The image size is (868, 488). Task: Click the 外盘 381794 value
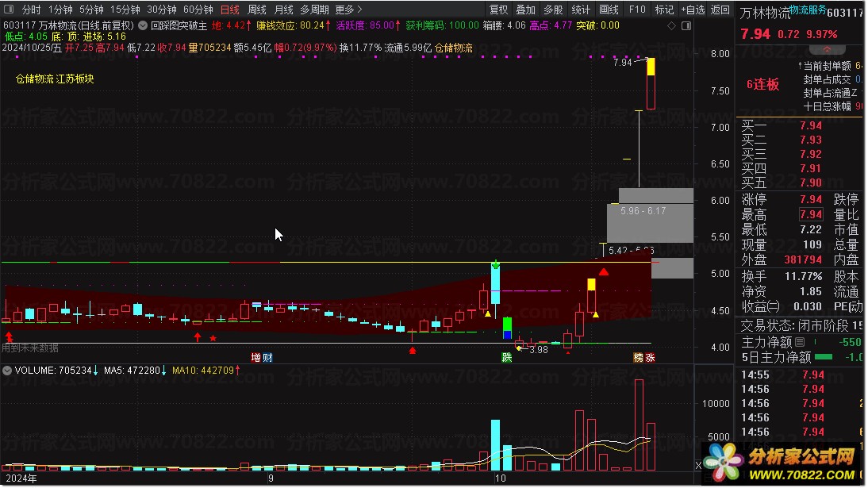(x=803, y=259)
